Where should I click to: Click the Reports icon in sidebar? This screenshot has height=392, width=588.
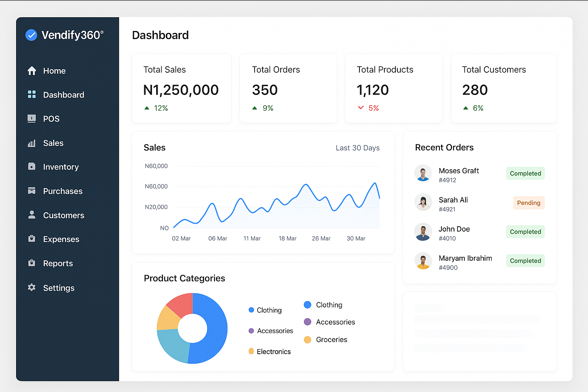pos(31,263)
